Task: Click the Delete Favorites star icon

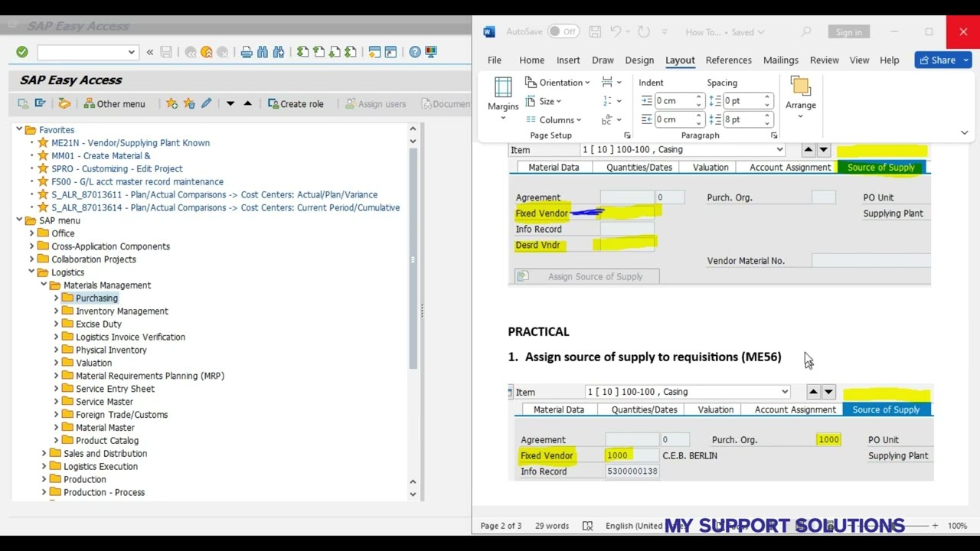Action: pos(189,103)
